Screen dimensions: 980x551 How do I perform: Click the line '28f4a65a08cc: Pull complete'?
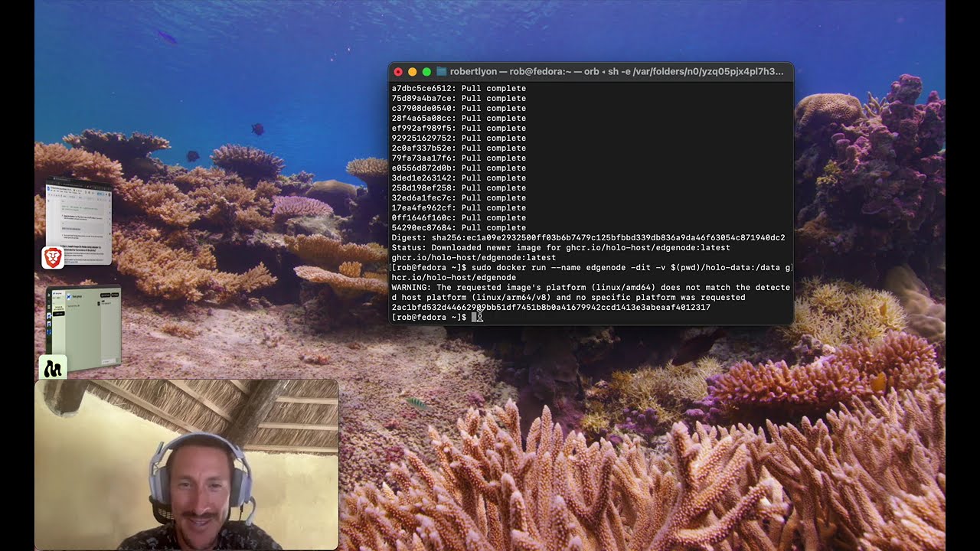459,118
